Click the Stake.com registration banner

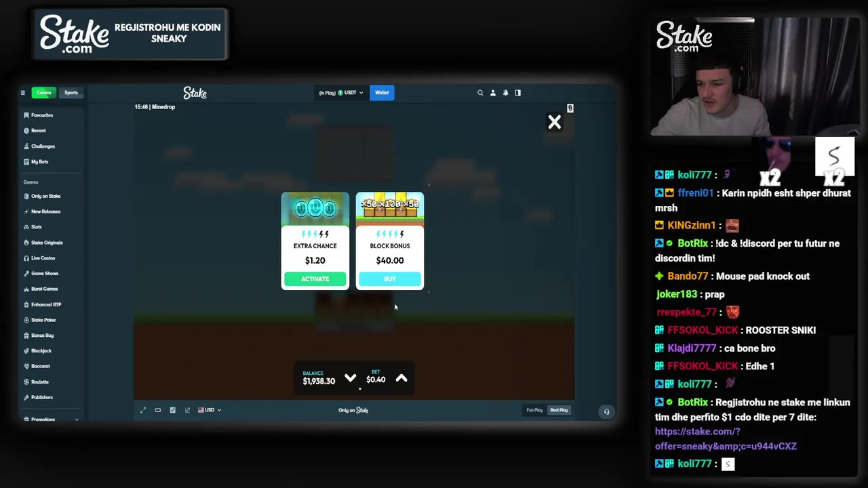[131, 34]
